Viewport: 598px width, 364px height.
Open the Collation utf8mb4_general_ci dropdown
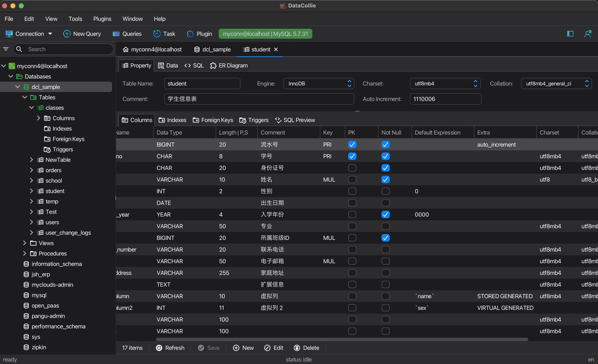[x=556, y=83]
